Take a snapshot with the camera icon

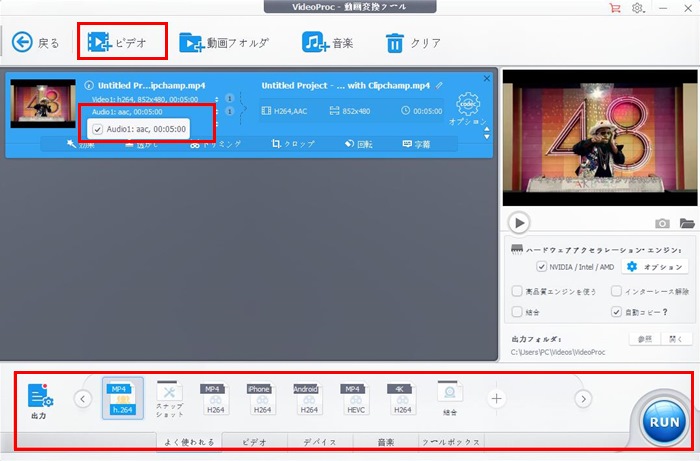(662, 223)
